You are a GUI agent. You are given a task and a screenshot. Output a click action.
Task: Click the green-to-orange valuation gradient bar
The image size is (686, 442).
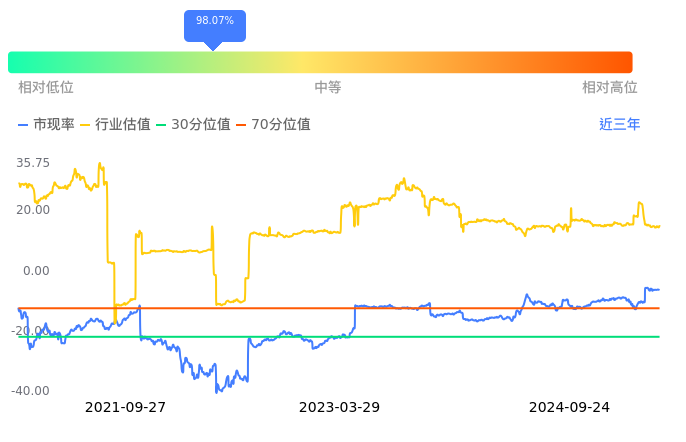click(320, 62)
